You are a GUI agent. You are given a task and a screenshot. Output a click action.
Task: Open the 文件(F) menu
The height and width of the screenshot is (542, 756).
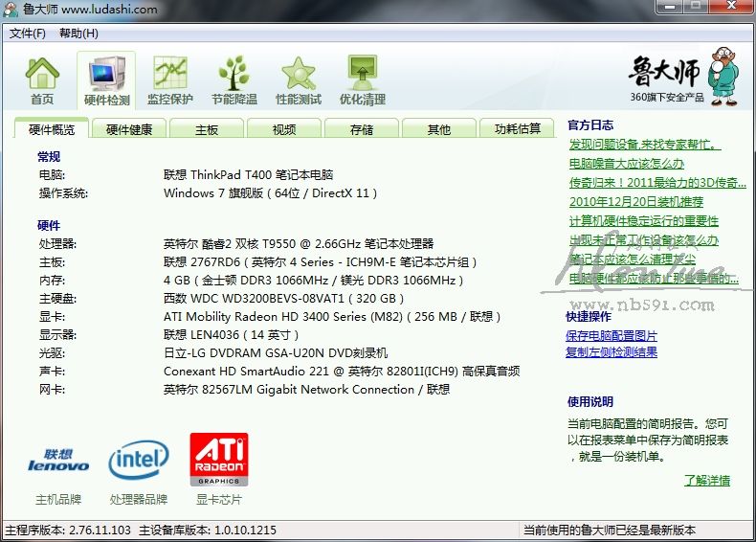click(x=28, y=34)
